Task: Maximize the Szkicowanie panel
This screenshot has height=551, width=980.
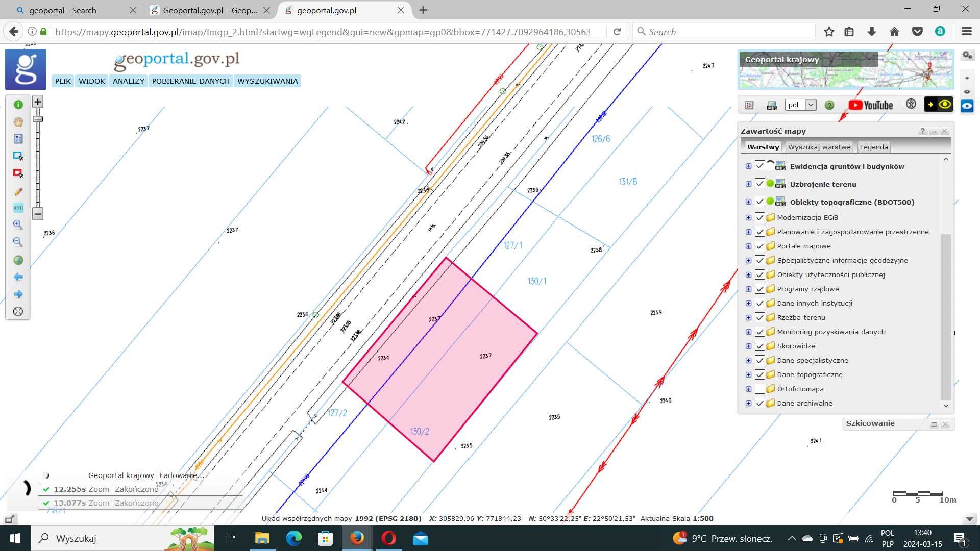Action: point(934,424)
